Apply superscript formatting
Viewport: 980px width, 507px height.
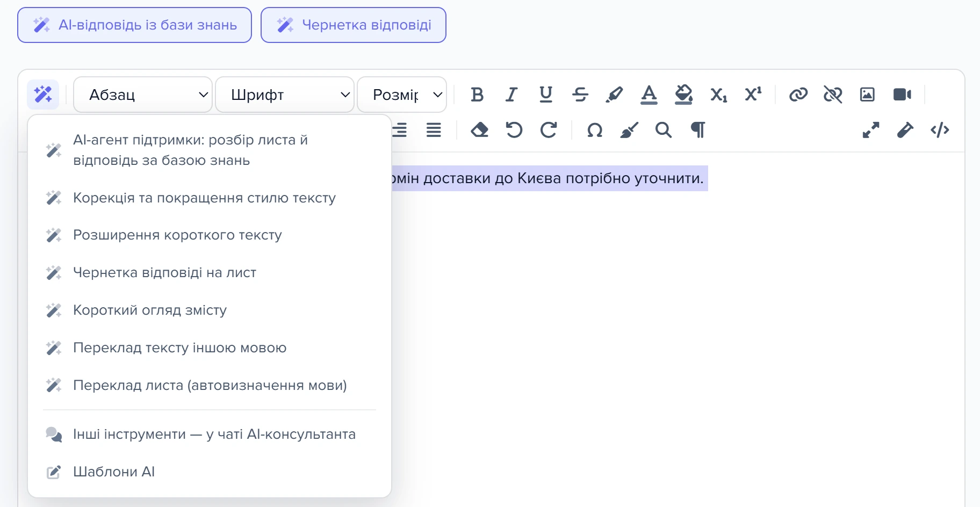pyautogui.click(x=753, y=95)
